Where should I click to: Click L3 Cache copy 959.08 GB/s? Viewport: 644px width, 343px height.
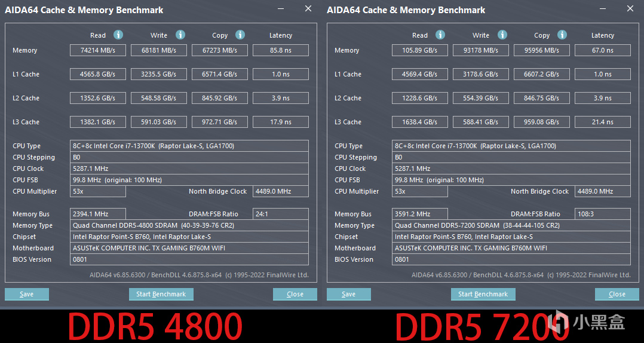click(542, 122)
